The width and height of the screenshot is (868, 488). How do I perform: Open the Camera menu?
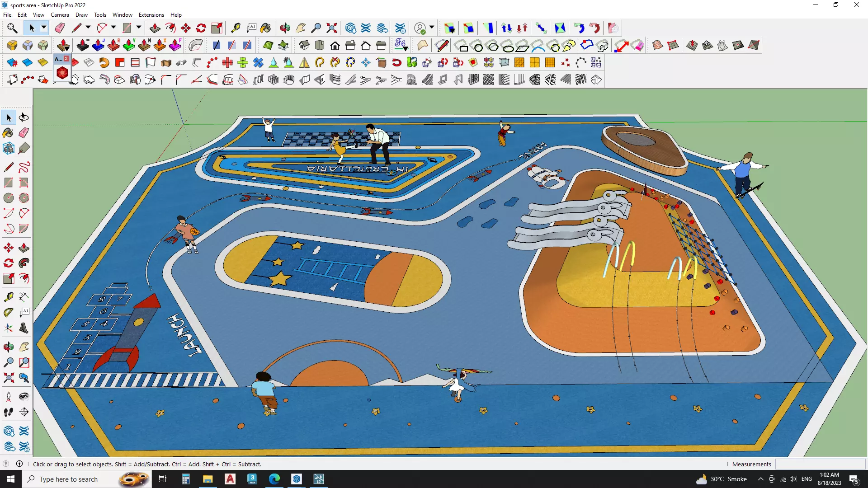pyautogui.click(x=60, y=15)
